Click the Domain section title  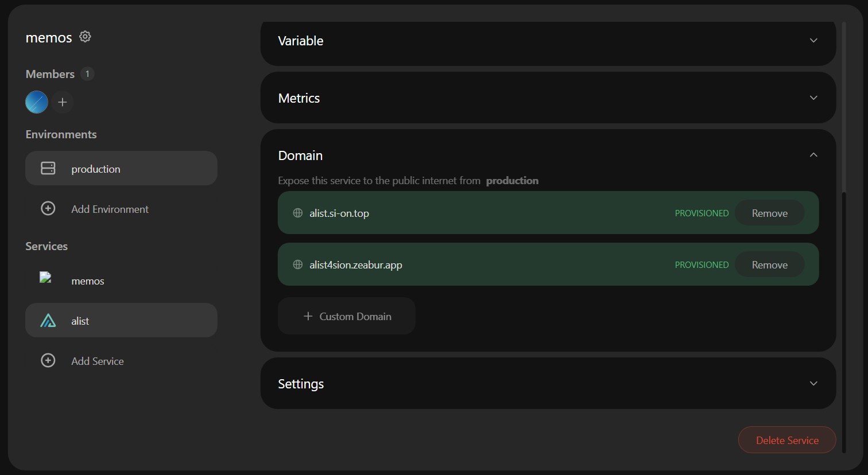point(300,155)
